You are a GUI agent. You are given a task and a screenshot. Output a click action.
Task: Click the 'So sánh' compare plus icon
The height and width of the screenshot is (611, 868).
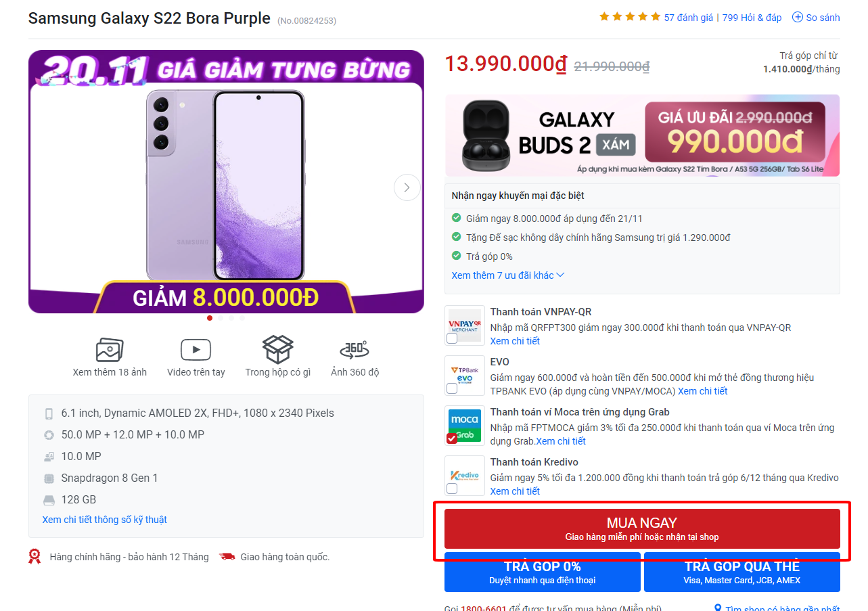coord(798,18)
